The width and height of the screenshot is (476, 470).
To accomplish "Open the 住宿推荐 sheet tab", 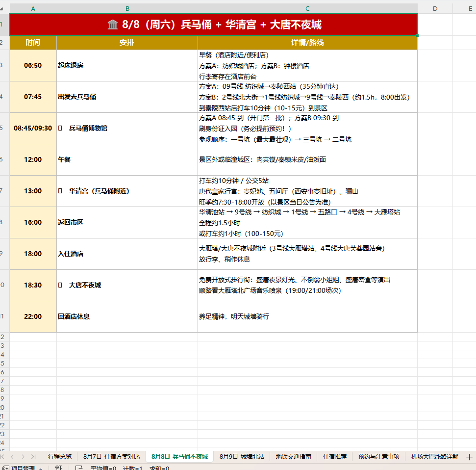I will click(334, 457).
